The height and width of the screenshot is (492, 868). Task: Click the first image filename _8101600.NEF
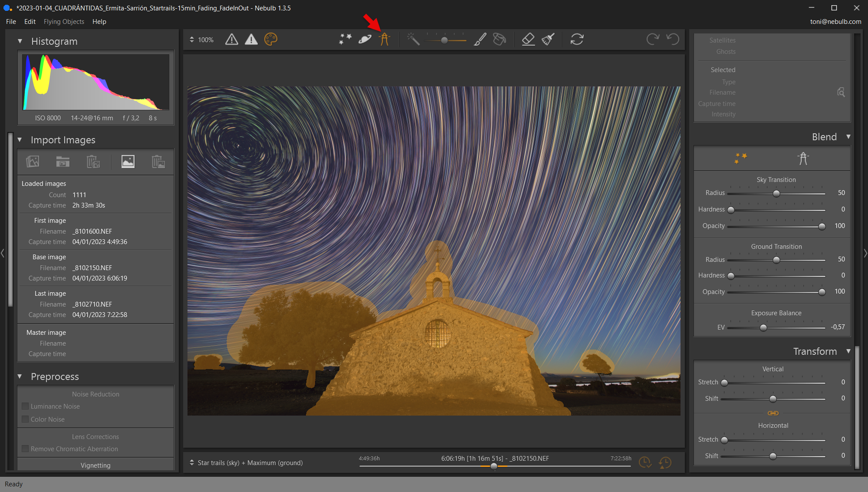pos(92,231)
